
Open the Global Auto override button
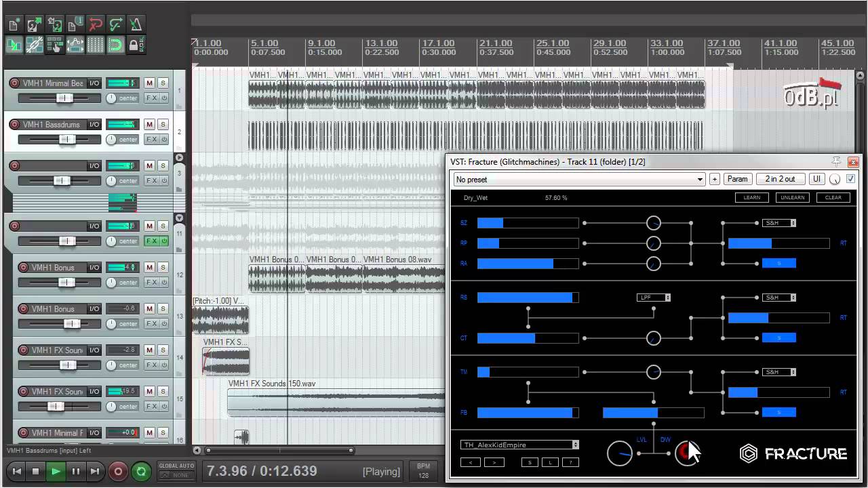click(x=176, y=471)
